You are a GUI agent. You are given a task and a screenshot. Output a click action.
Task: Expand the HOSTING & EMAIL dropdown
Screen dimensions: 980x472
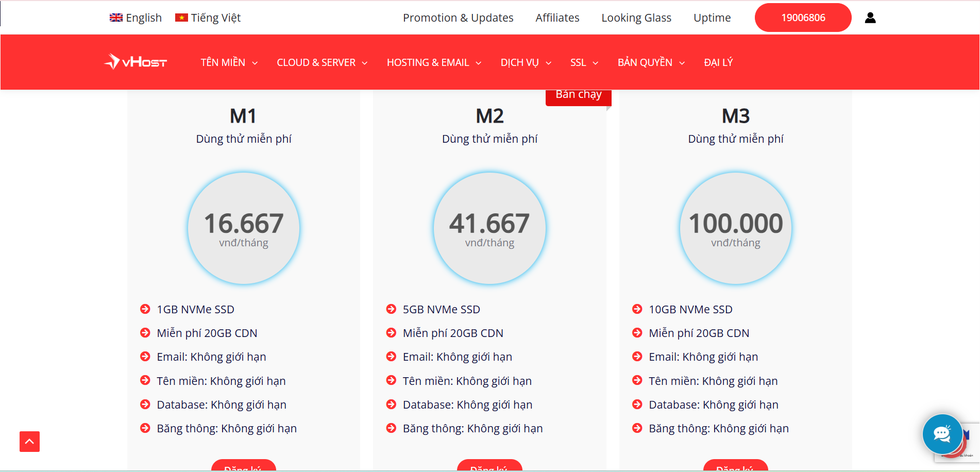point(434,62)
